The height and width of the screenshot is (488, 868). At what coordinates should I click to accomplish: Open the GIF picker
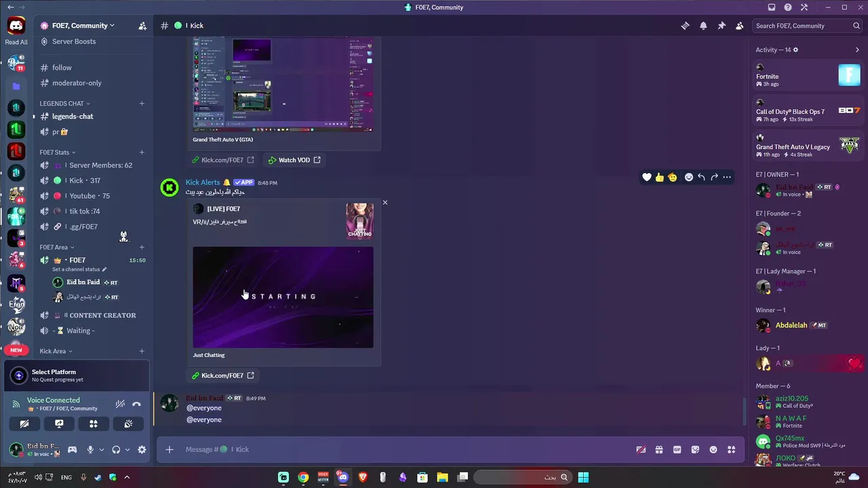677,449
